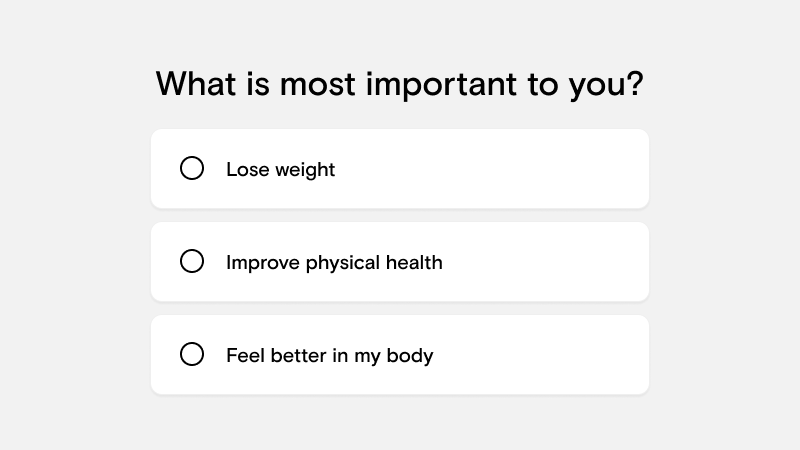Select the Feel better in my body radio button
This screenshot has width=800, height=450.
click(x=192, y=354)
